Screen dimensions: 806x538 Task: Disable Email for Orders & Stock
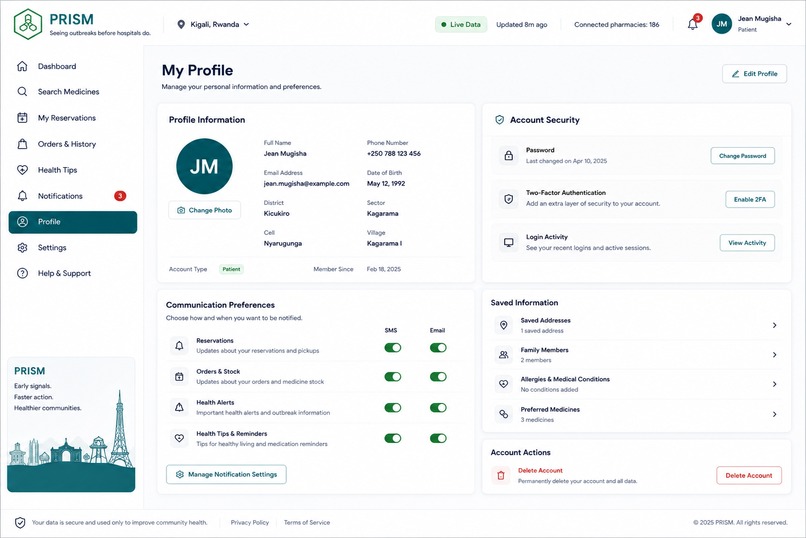[438, 377]
